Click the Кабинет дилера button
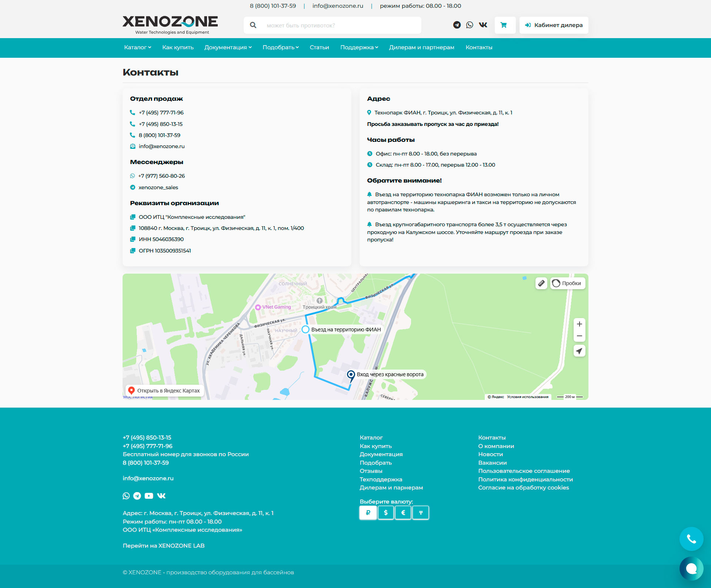 [x=554, y=25]
